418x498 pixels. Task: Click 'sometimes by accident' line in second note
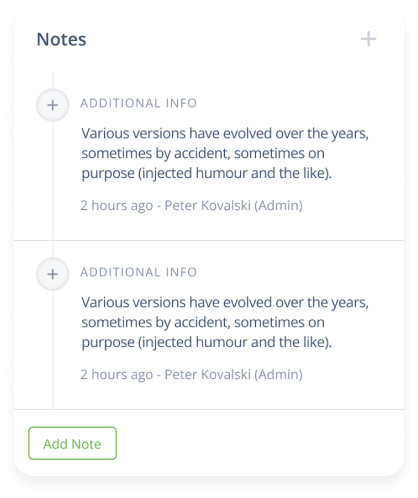pos(203,322)
